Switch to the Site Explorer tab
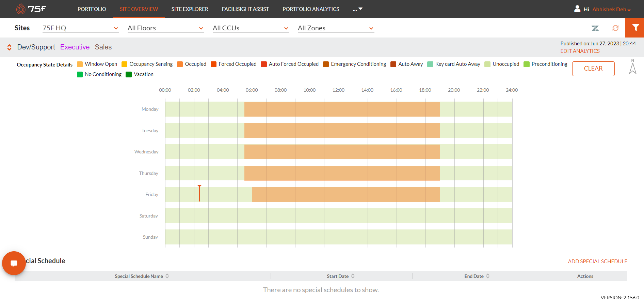This screenshot has height=299, width=644. point(190,9)
